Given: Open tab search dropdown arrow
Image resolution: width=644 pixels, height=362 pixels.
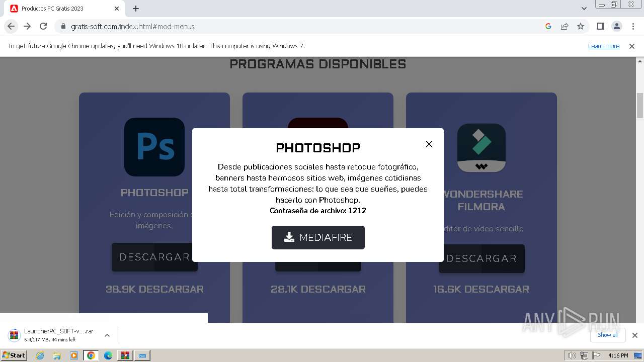Looking at the screenshot, I should click(584, 9).
